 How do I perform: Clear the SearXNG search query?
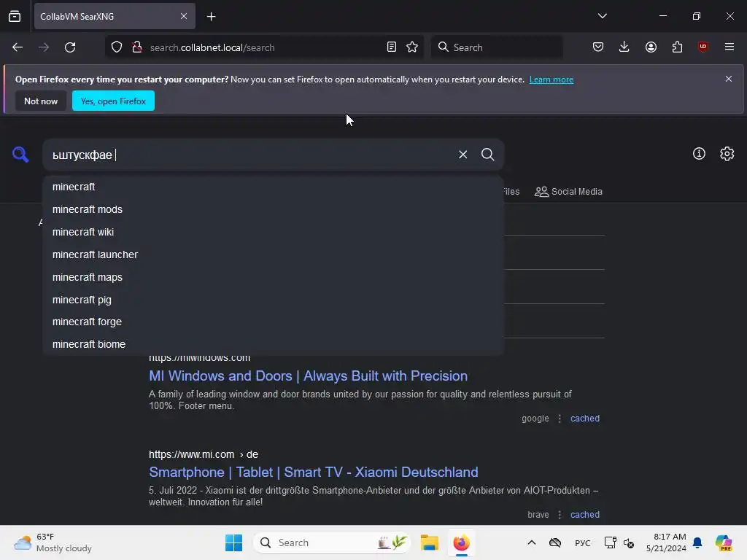click(x=463, y=155)
